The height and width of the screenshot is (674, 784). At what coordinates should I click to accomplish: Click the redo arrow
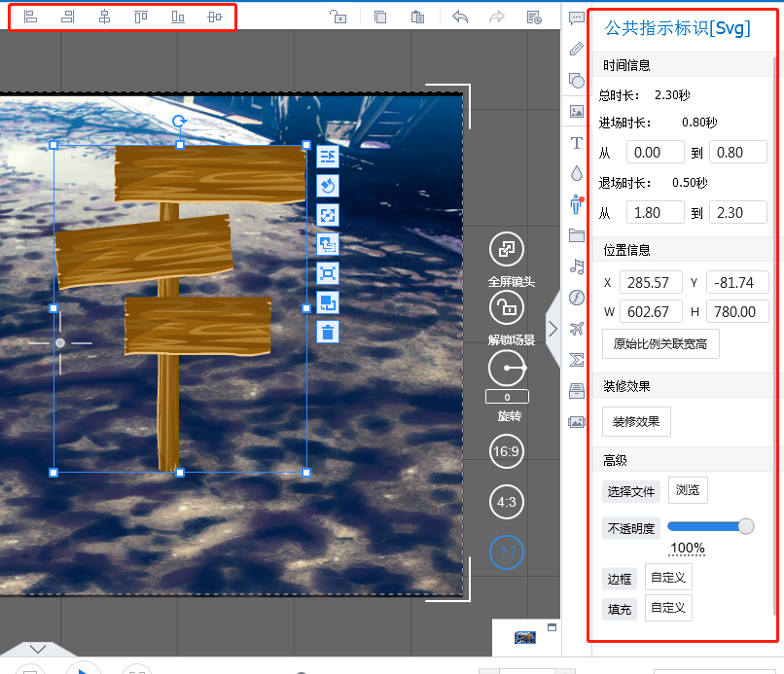pyautogui.click(x=496, y=17)
